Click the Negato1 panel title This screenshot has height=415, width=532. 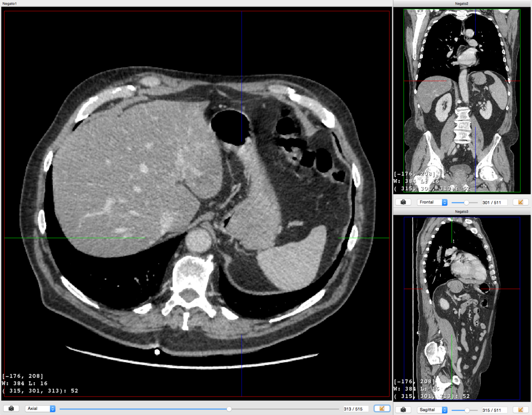point(10,3)
